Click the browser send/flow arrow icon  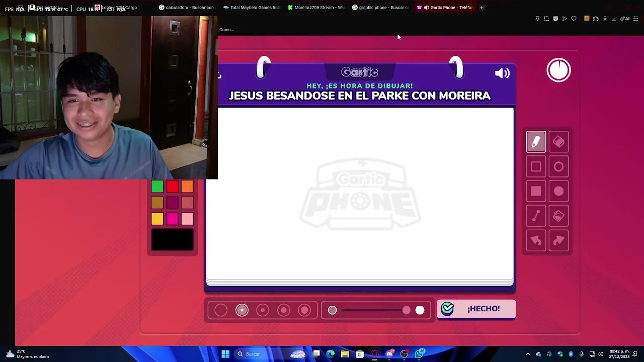click(565, 19)
